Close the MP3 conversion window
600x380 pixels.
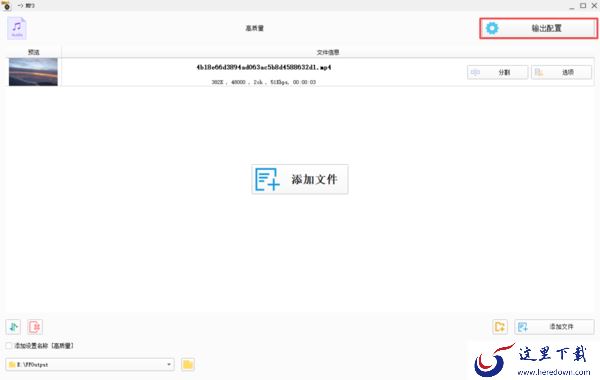pyautogui.click(x=594, y=6)
